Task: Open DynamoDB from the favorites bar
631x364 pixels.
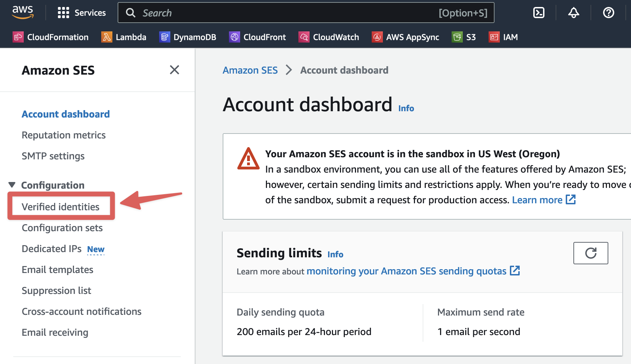Action: coord(188,37)
